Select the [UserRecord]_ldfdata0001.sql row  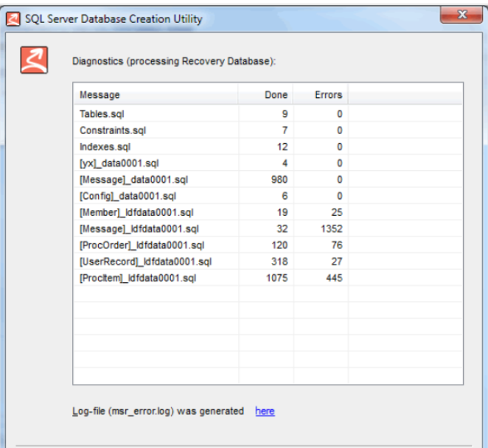coord(268,262)
